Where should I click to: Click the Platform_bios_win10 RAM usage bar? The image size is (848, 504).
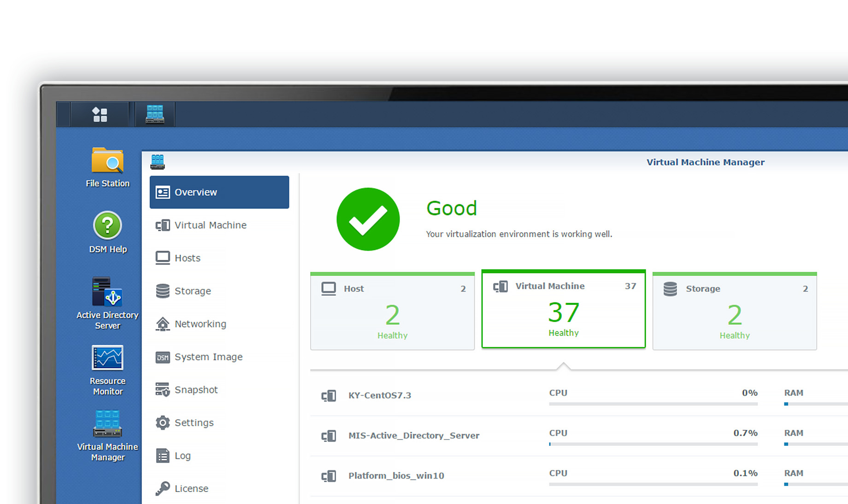tap(816, 484)
